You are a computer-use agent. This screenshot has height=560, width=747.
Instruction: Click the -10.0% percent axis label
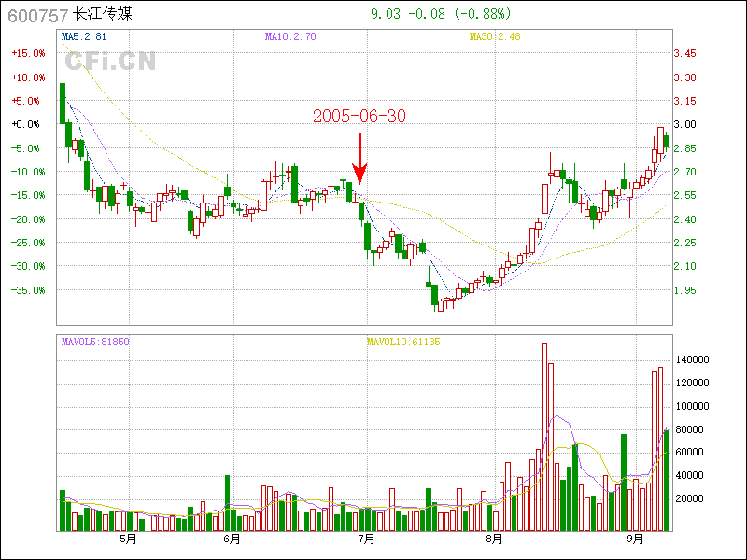[29, 172]
